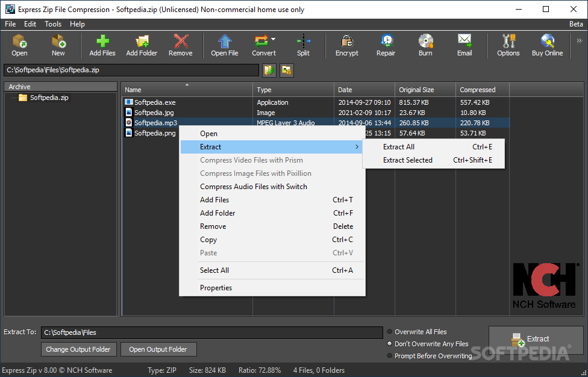Viewport: 588px width, 377px height.
Task: Click the archive path input field
Action: pos(131,70)
